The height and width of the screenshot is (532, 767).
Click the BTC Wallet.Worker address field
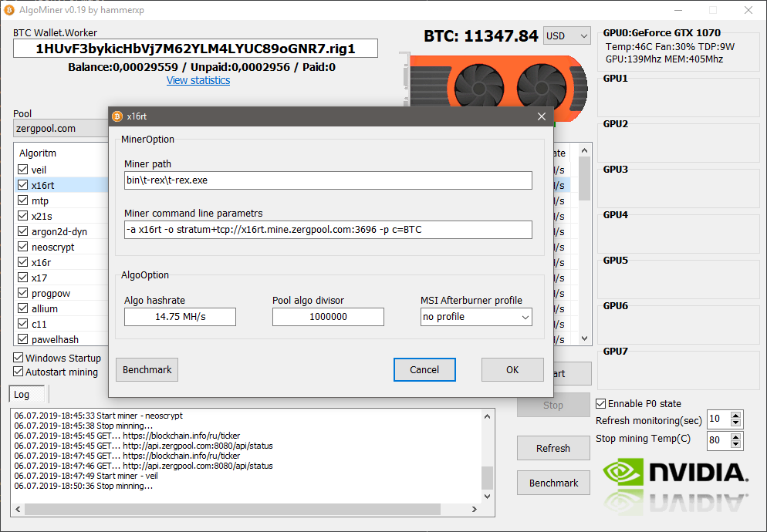(x=195, y=49)
